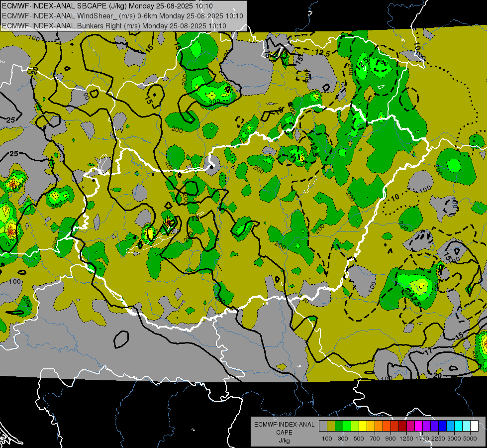Screen dimensions: 487x448
Task: Click the legend CAPE label
Action: pos(284,433)
